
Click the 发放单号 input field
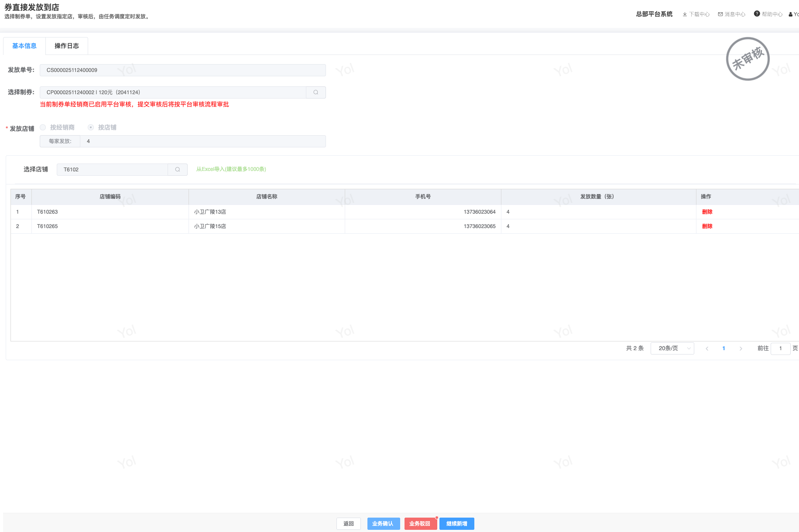(183, 70)
